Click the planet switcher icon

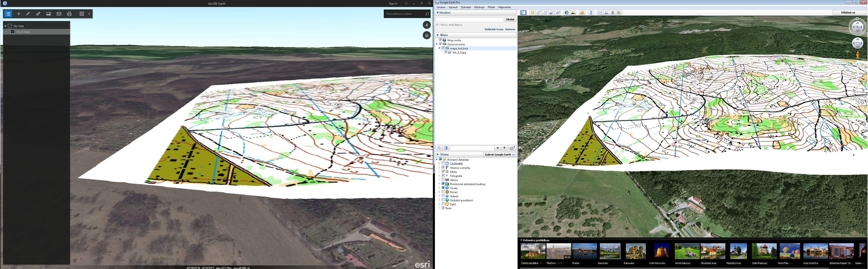click(x=582, y=13)
